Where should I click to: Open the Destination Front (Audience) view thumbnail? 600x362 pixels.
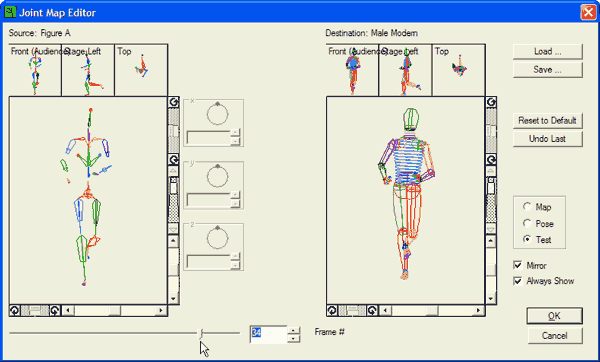click(352, 70)
